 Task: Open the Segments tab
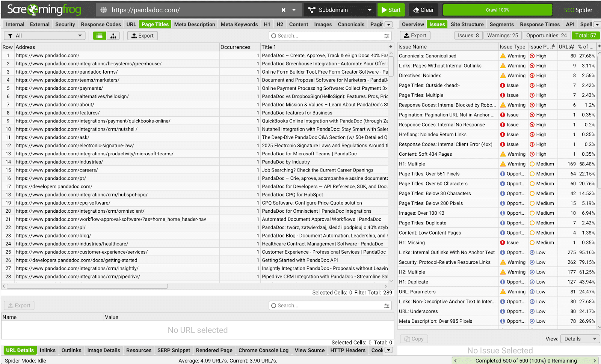point(501,24)
